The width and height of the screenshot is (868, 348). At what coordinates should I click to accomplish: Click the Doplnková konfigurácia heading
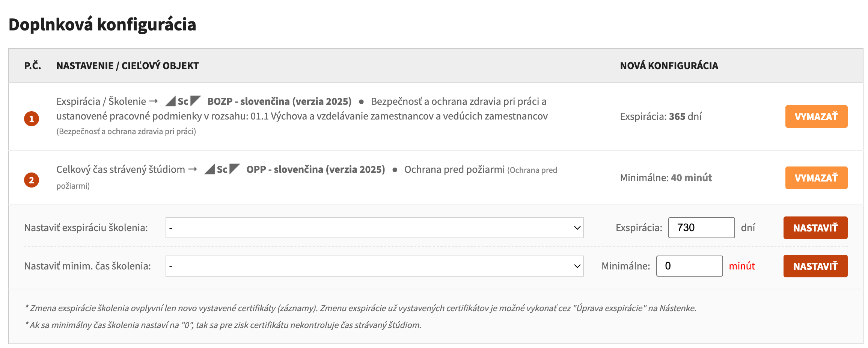tap(102, 24)
